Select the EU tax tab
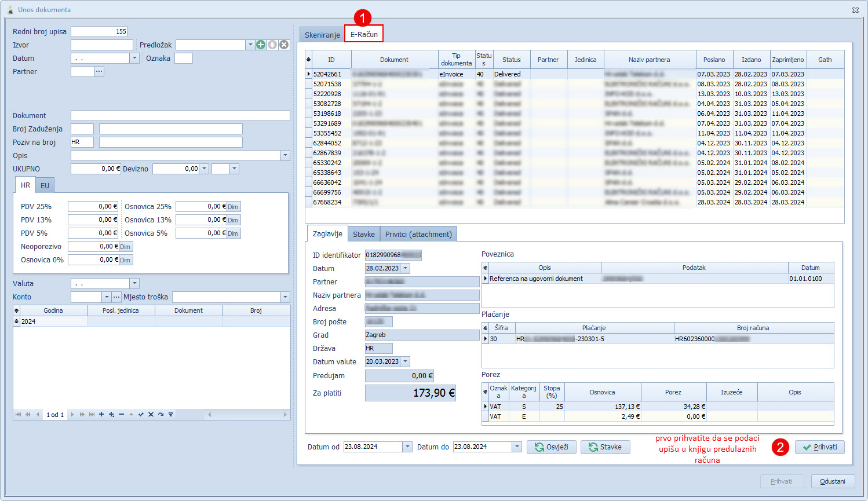Viewport: 868px width, 501px height. 45,185
